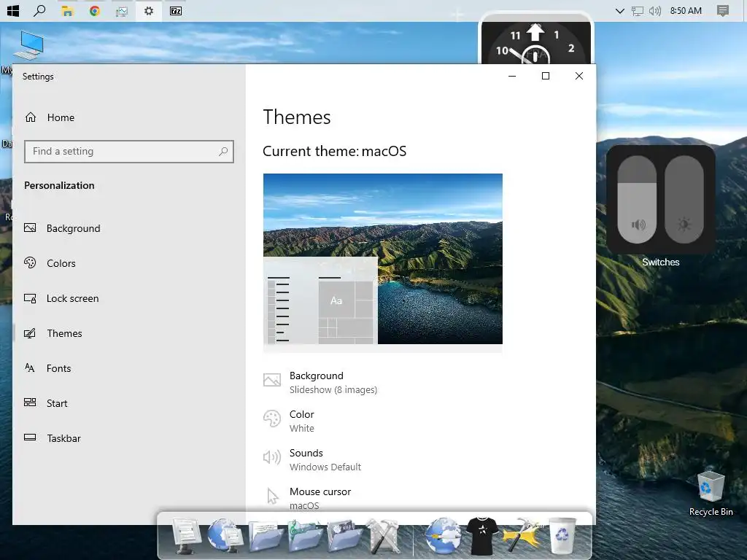
Task: Open the Windows Start menu
Action: [13, 10]
